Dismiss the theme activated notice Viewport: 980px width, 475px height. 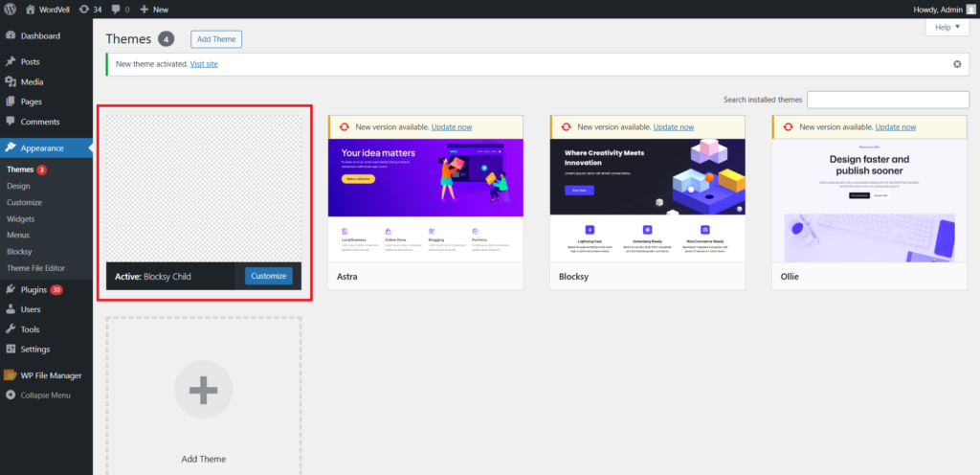click(957, 64)
